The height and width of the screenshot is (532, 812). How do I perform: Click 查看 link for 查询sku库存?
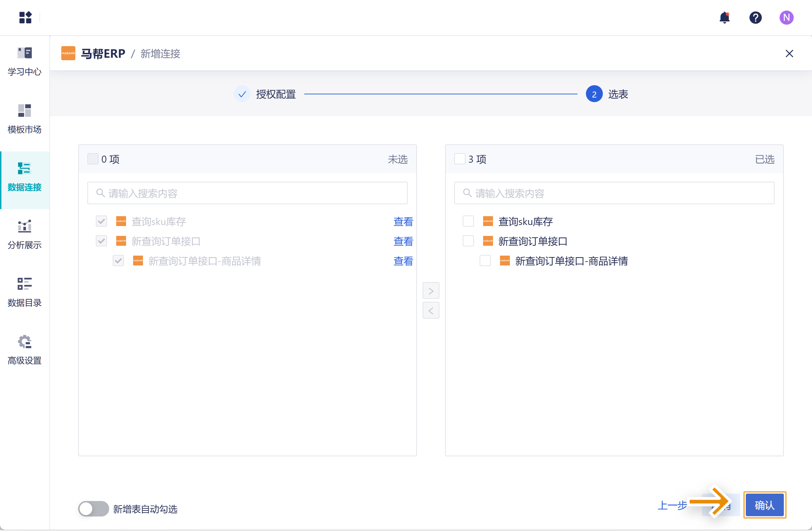[x=403, y=221]
